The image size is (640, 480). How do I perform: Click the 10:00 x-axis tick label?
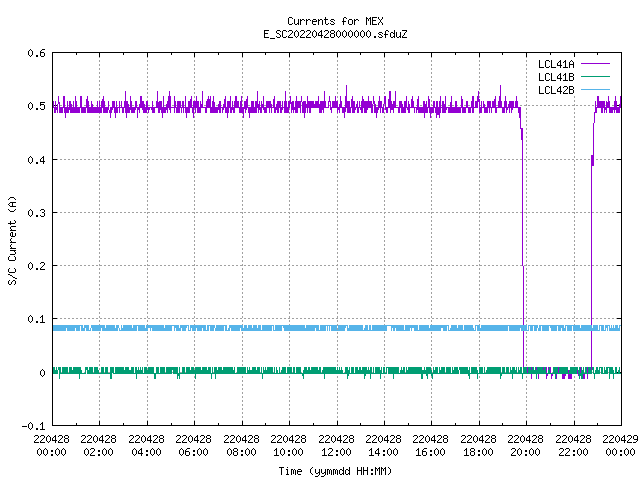click(288, 445)
